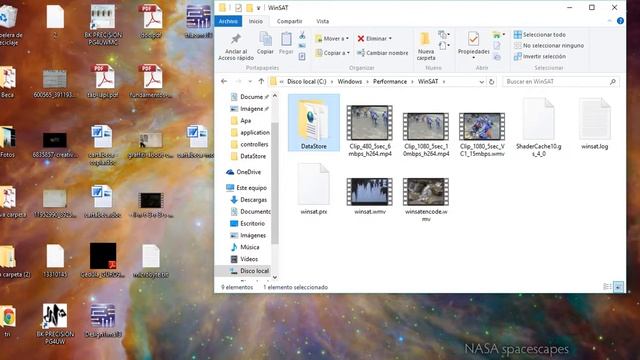
Task: Click the scissors Cut icon in ribbon
Action: click(302, 36)
